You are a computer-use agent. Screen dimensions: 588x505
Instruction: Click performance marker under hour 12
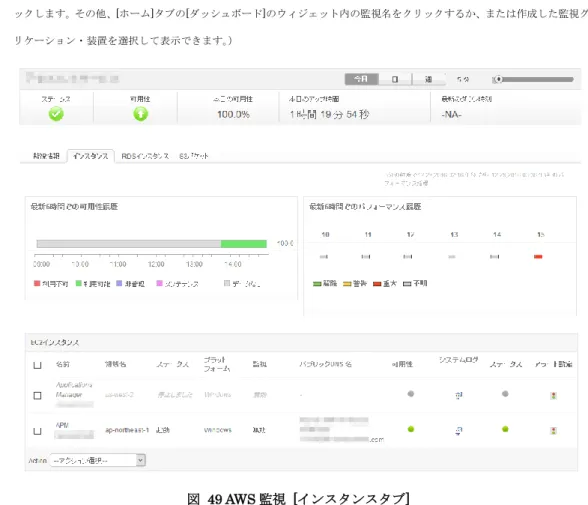[408, 257]
